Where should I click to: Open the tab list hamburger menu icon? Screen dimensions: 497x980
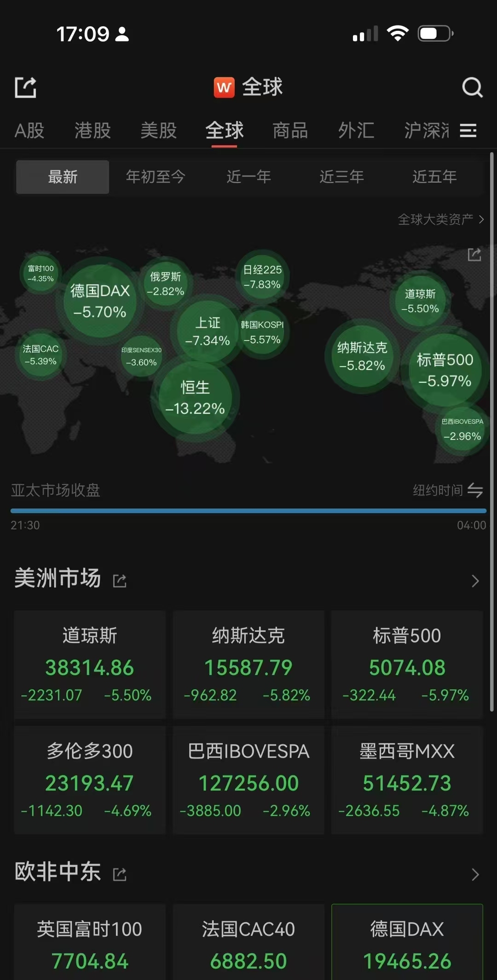468,131
